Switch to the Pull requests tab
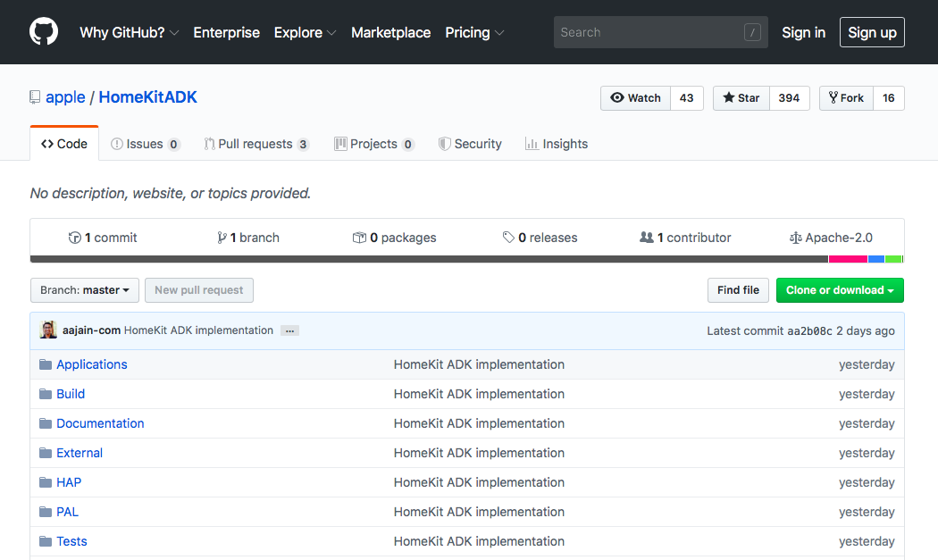 tap(255, 144)
